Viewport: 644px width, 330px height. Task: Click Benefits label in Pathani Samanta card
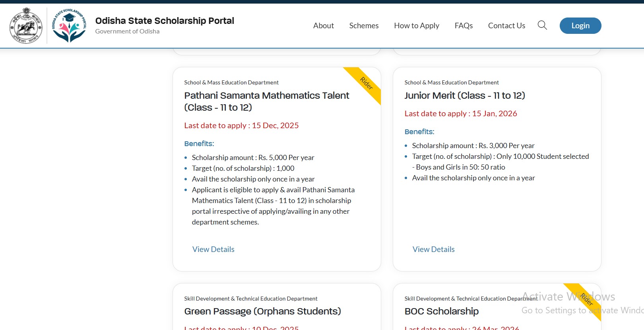click(x=199, y=144)
